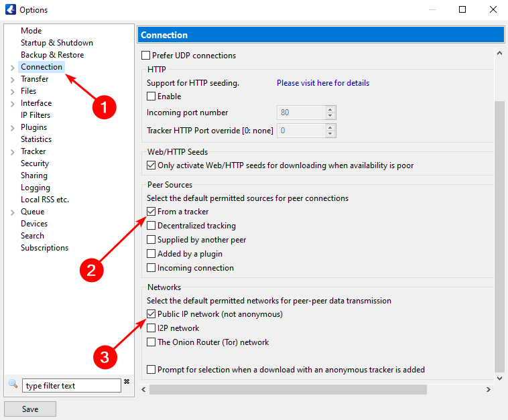The height and width of the screenshot is (420, 508).
Task: Expand the Queue section chevron
Action: coord(12,212)
